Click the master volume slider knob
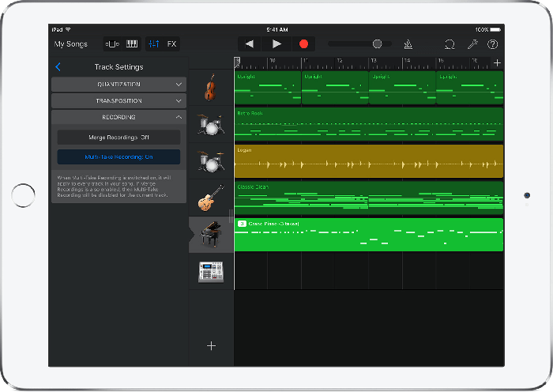Screen dimensions: 553x392 click(x=378, y=43)
